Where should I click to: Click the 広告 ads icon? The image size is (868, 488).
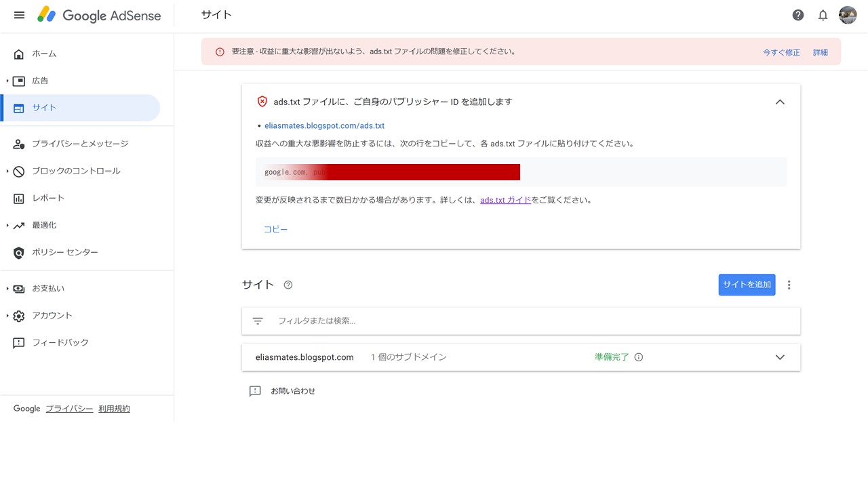click(19, 81)
